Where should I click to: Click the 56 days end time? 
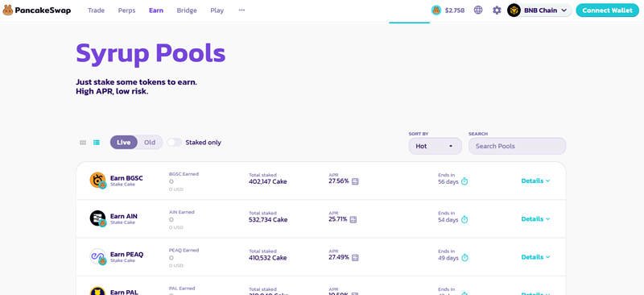point(448,182)
